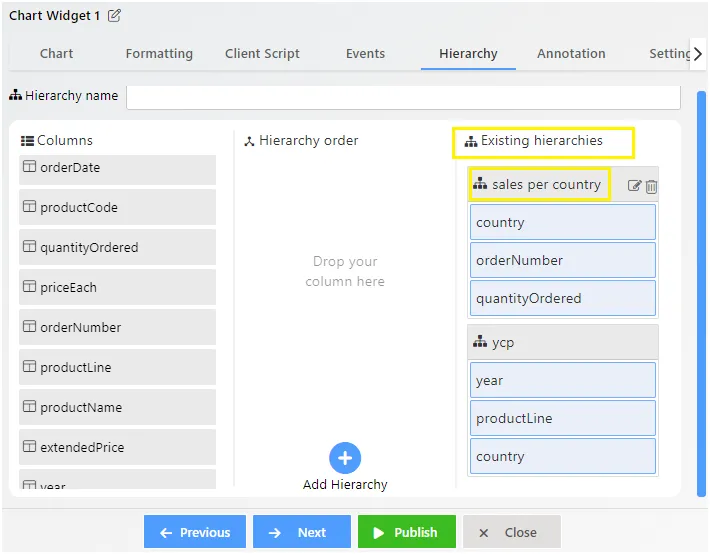Select productLine in the Columns list
This screenshot has width=710, height=554.
click(117, 366)
